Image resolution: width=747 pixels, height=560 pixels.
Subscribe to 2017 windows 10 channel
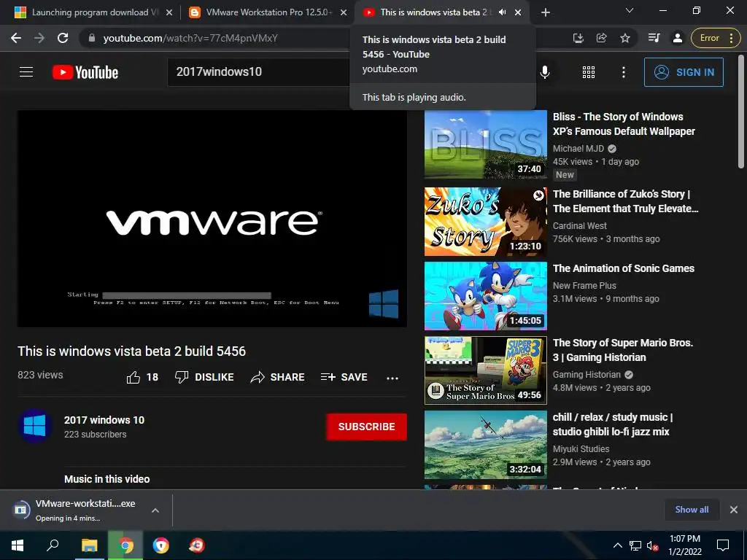coord(366,427)
